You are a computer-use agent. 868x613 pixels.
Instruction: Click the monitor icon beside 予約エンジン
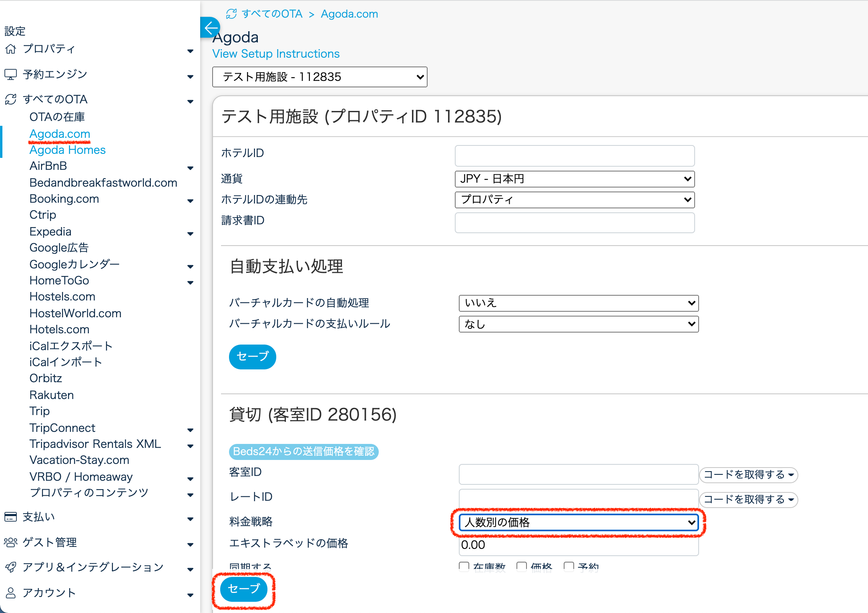[x=11, y=75]
